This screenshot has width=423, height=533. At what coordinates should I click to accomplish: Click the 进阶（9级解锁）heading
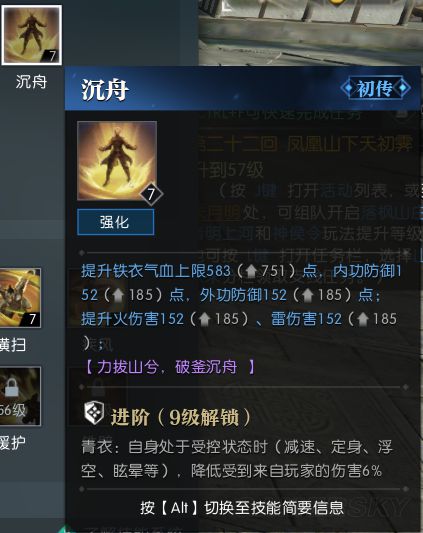pos(181,417)
